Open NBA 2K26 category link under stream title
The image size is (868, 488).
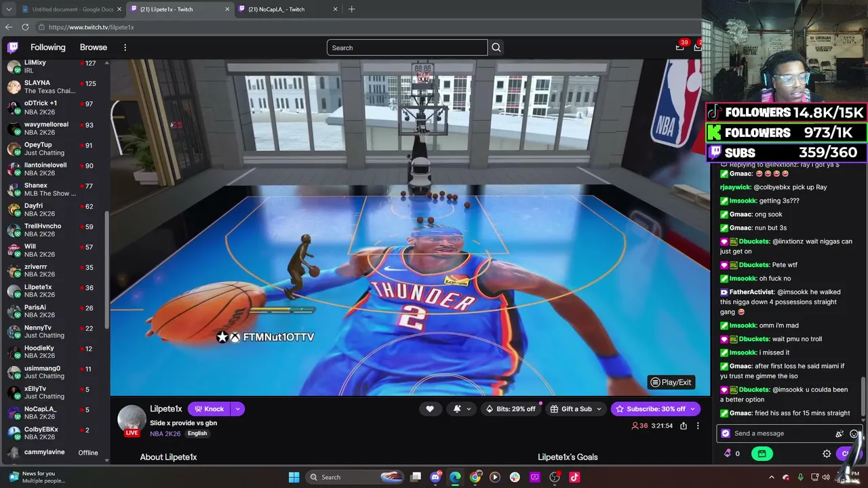pos(165,434)
